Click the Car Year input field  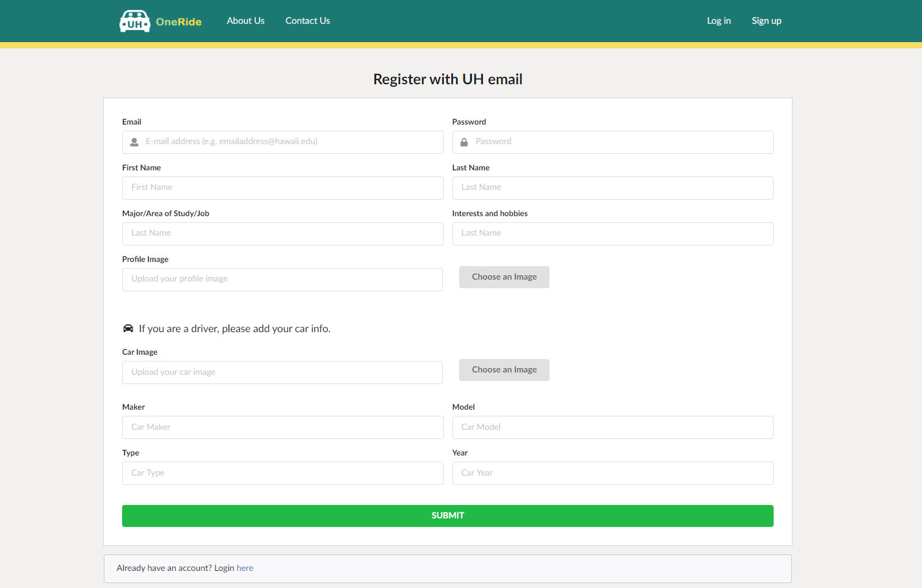tap(612, 473)
